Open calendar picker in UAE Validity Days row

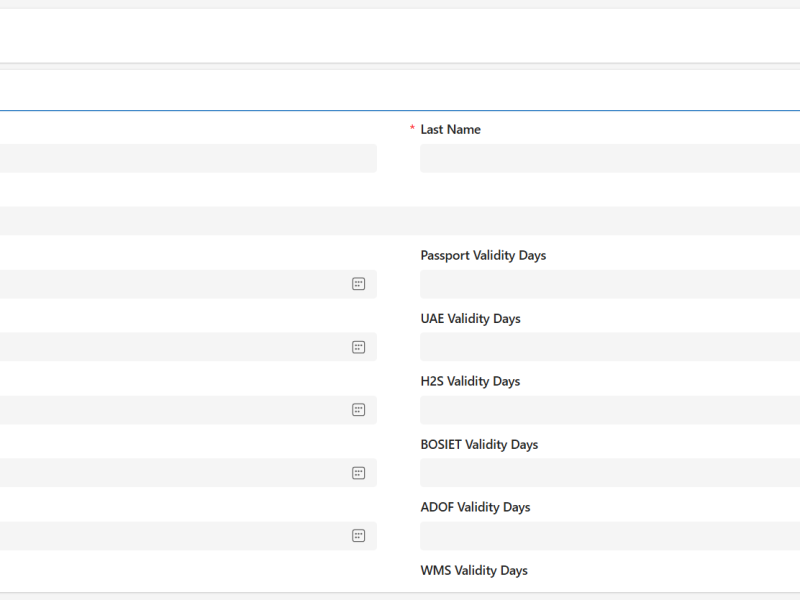tap(359, 347)
